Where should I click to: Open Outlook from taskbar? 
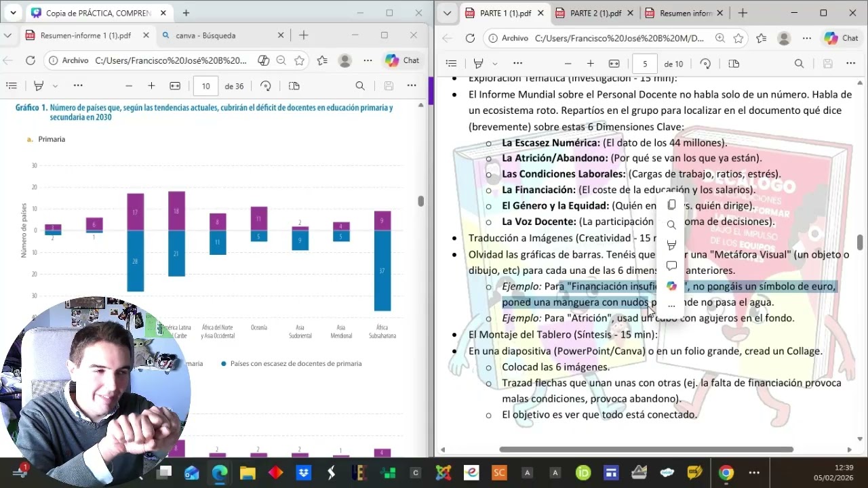point(192,472)
